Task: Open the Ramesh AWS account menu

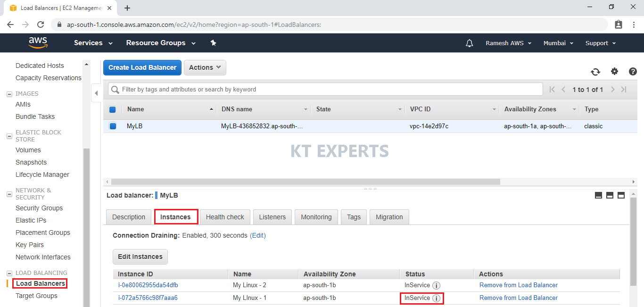Action: point(509,43)
